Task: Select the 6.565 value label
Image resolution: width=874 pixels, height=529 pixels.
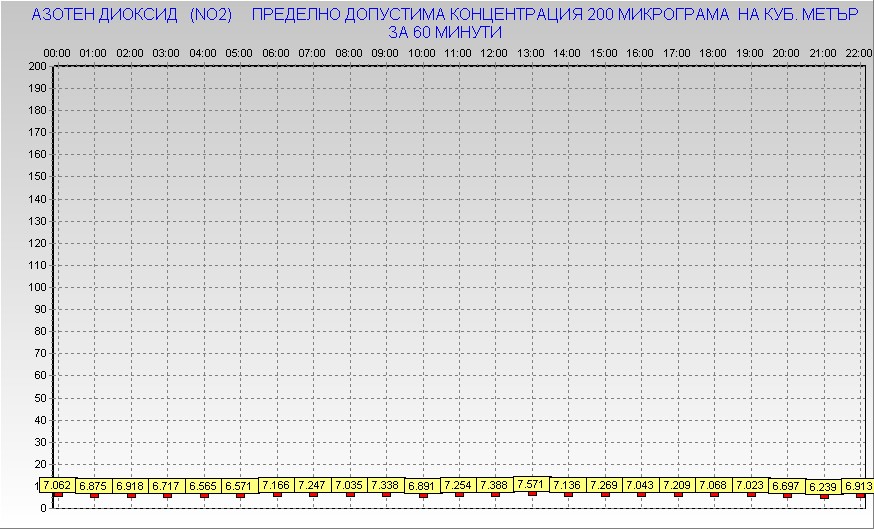Action: [203, 486]
